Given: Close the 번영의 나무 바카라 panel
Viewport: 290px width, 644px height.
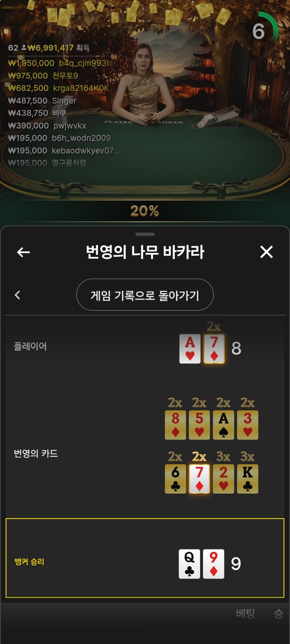Looking at the screenshot, I should pyautogui.click(x=266, y=252).
